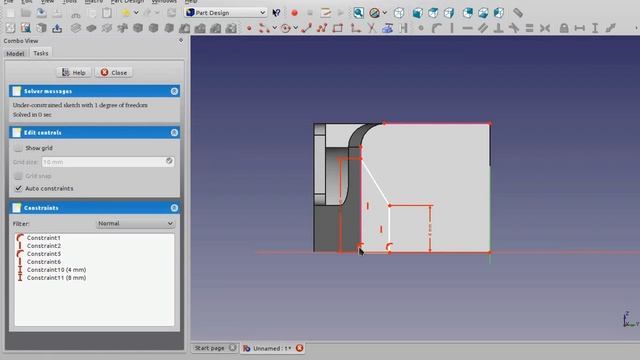This screenshot has height=360, width=640.
Task: Open the undo history dropdown arrow
Action: pos(136,13)
